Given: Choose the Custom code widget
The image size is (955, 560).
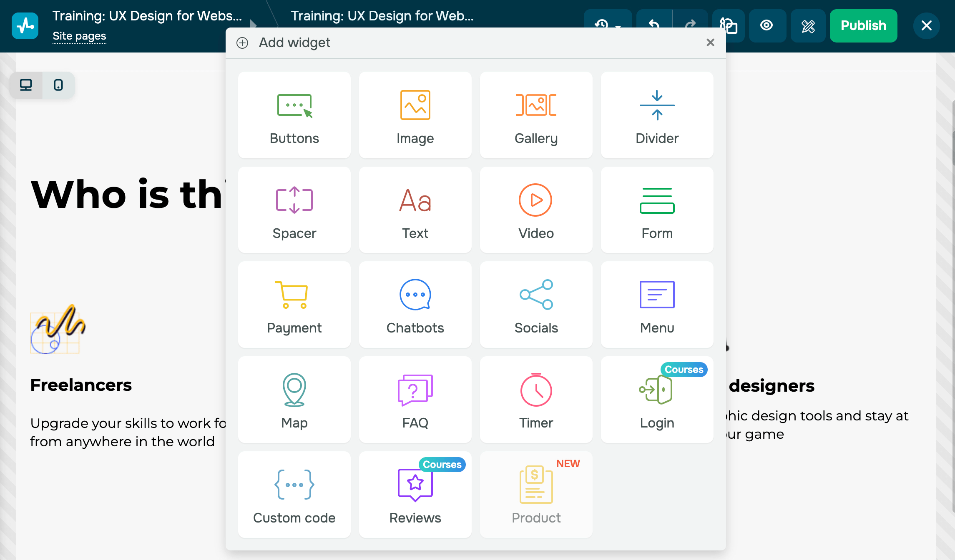Looking at the screenshot, I should click(x=294, y=495).
